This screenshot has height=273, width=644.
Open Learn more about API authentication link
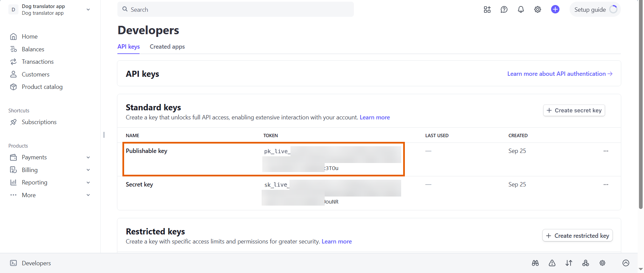click(559, 74)
